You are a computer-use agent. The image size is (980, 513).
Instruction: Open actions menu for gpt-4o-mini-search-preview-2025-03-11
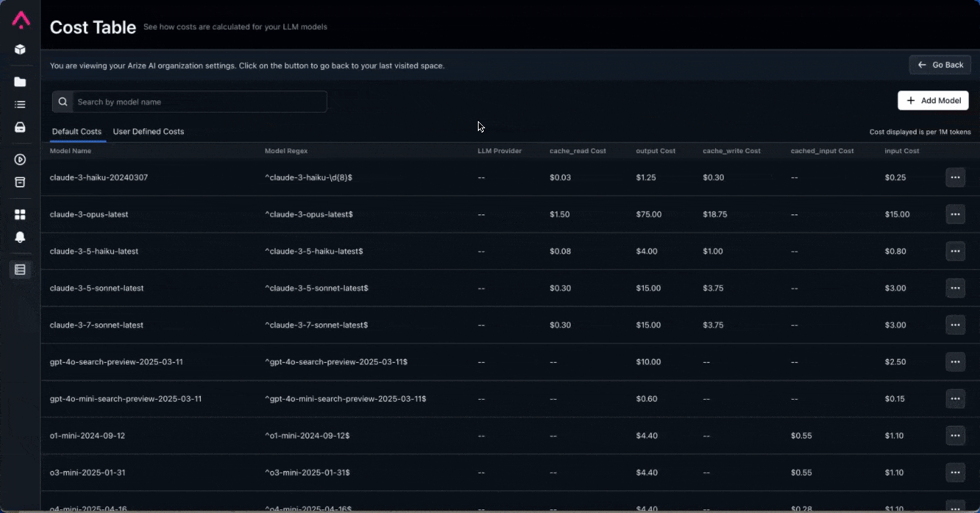click(955, 399)
